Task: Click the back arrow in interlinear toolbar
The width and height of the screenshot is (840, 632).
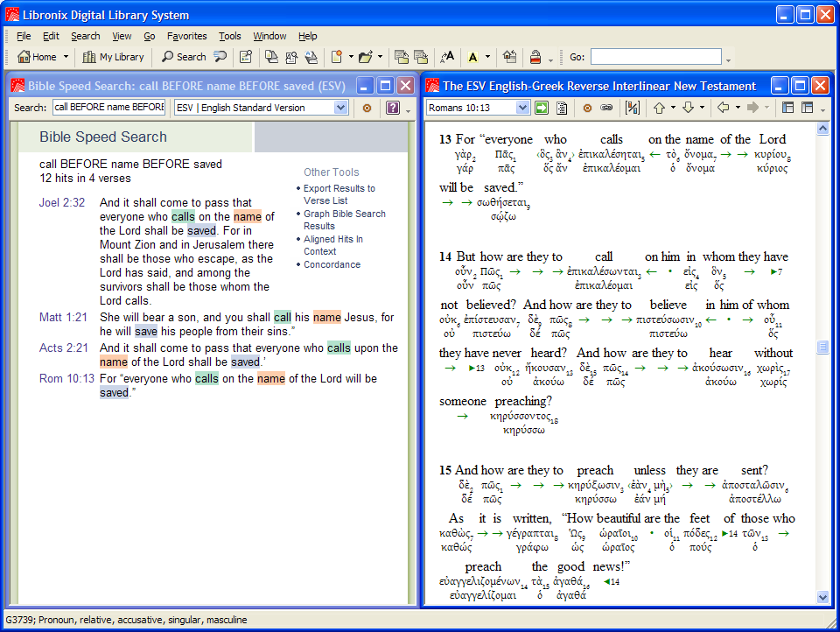Action: [x=723, y=108]
